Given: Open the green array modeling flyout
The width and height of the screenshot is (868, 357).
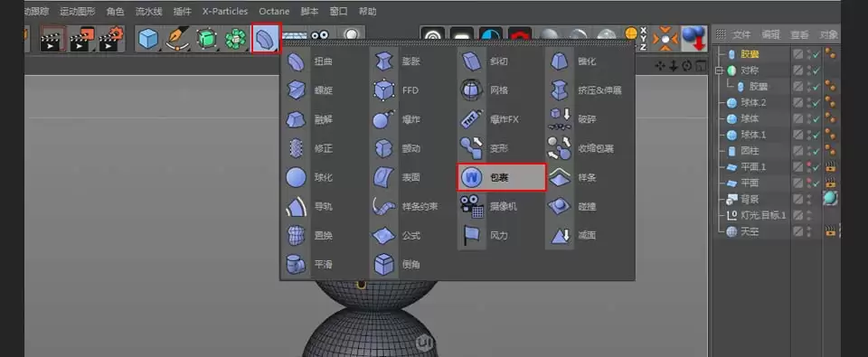Looking at the screenshot, I should [236, 39].
